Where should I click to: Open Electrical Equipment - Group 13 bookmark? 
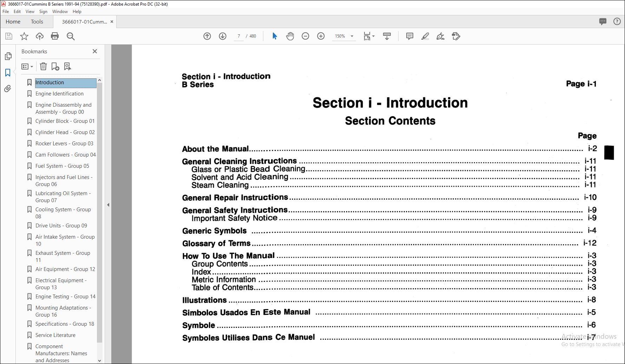61,284
